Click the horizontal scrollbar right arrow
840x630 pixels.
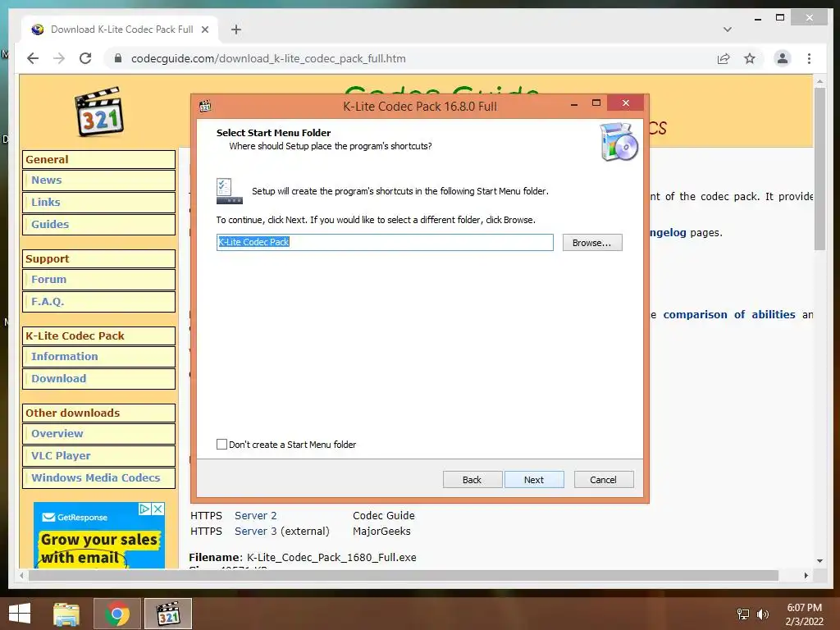(x=806, y=575)
